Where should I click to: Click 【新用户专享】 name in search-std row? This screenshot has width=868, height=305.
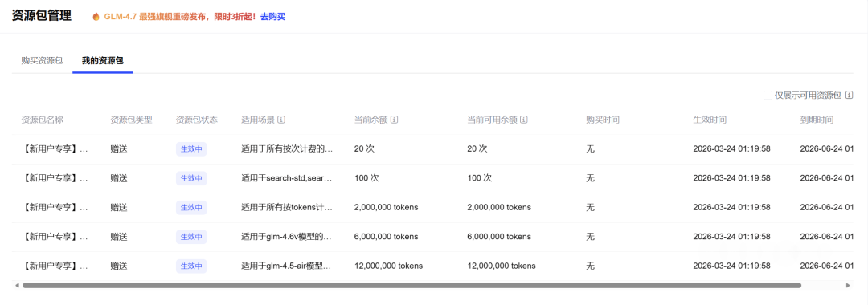click(x=55, y=178)
